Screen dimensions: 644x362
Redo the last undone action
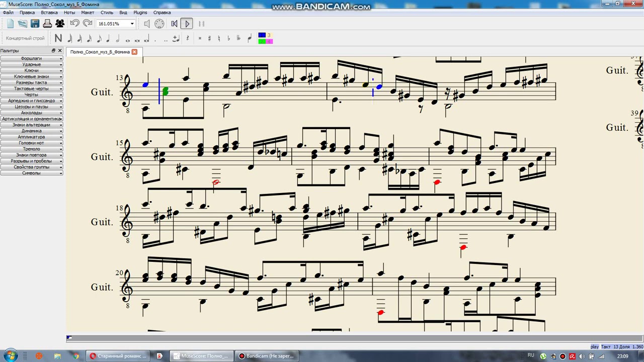[88, 23]
